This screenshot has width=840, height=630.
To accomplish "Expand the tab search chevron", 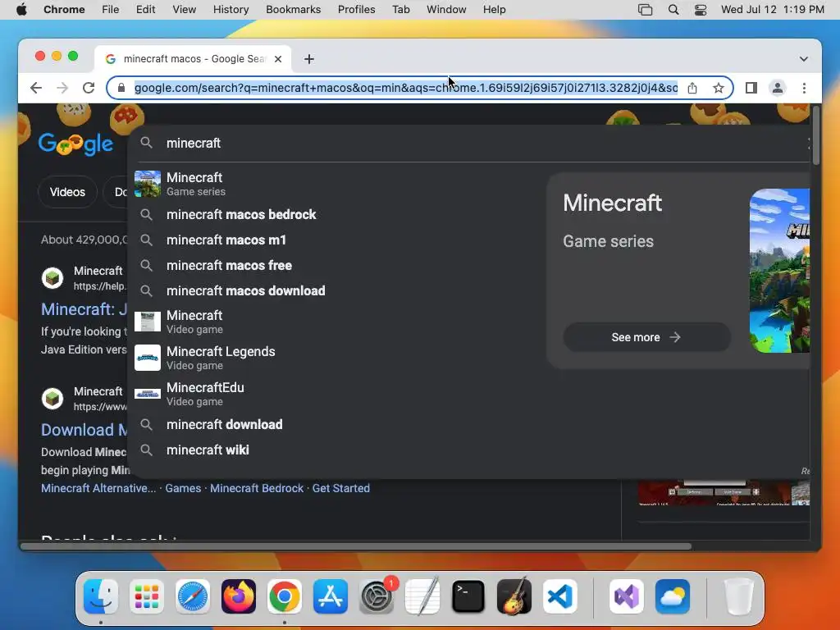I will click(804, 59).
